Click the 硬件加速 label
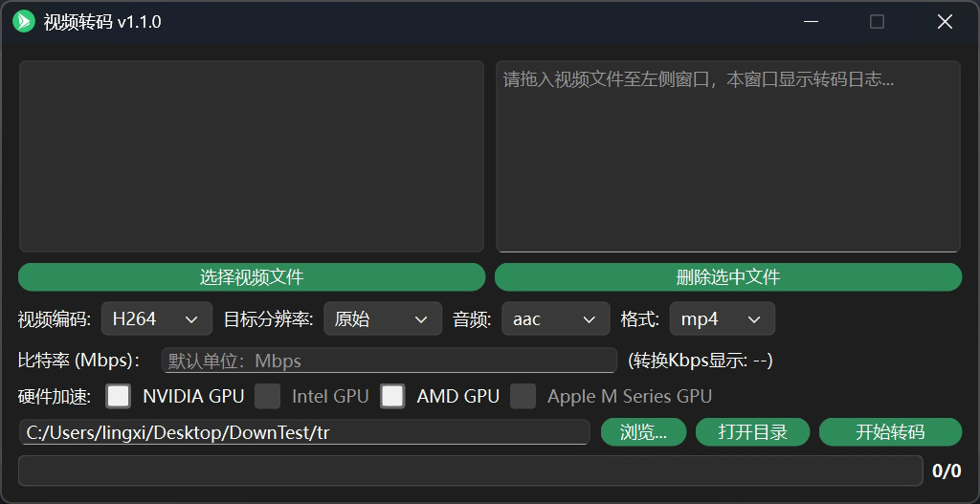The image size is (980, 504). pos(55,397)
